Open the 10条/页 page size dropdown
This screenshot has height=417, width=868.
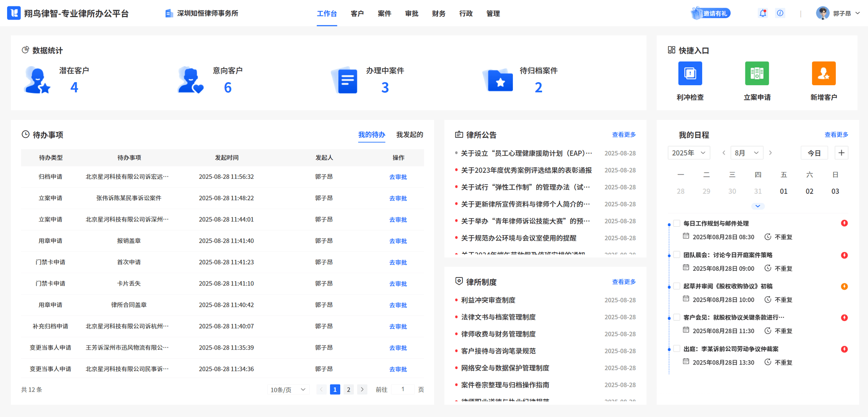(x=288, y=389)
